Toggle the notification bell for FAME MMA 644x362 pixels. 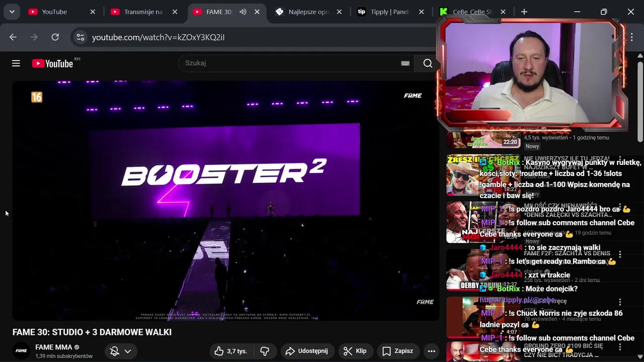pyautogui.click(x=114, y=351)
